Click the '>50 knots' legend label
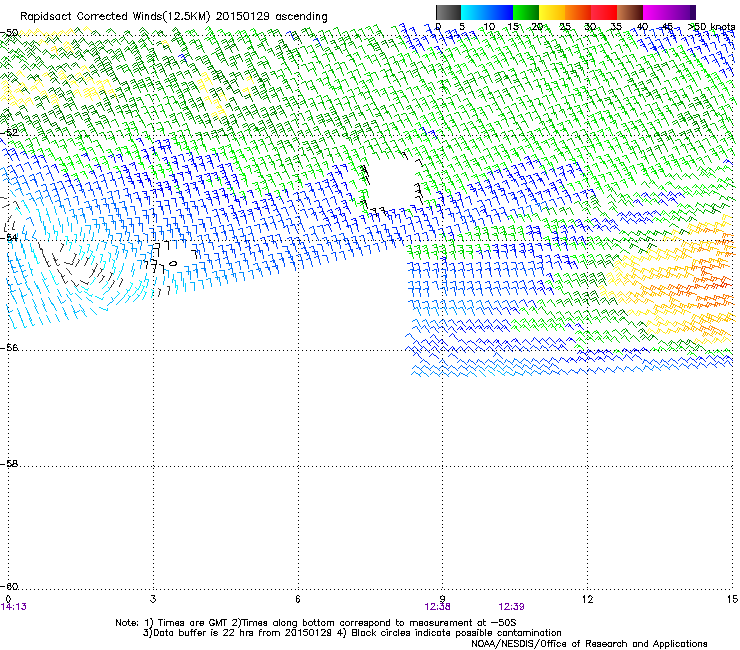Screen dimensions: 740x650 pyautogui.click(x=711, y=27)
